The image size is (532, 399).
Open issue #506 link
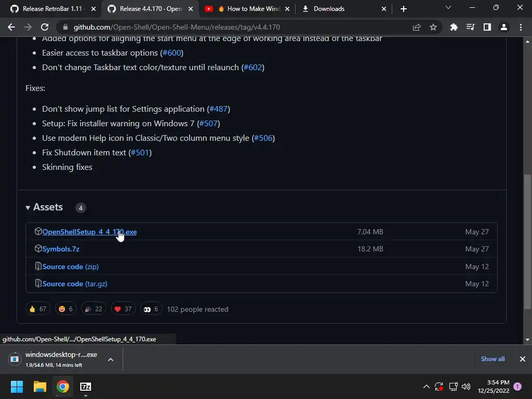coord(263,138)
